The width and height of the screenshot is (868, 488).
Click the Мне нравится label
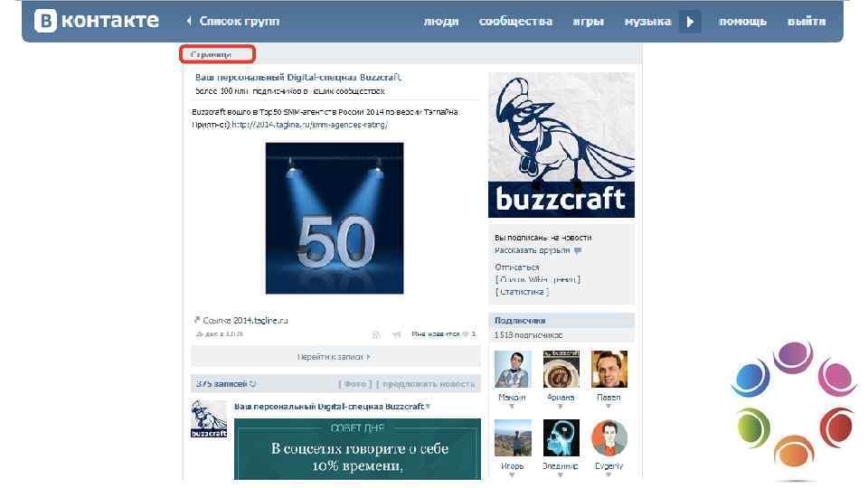[436, 334]
